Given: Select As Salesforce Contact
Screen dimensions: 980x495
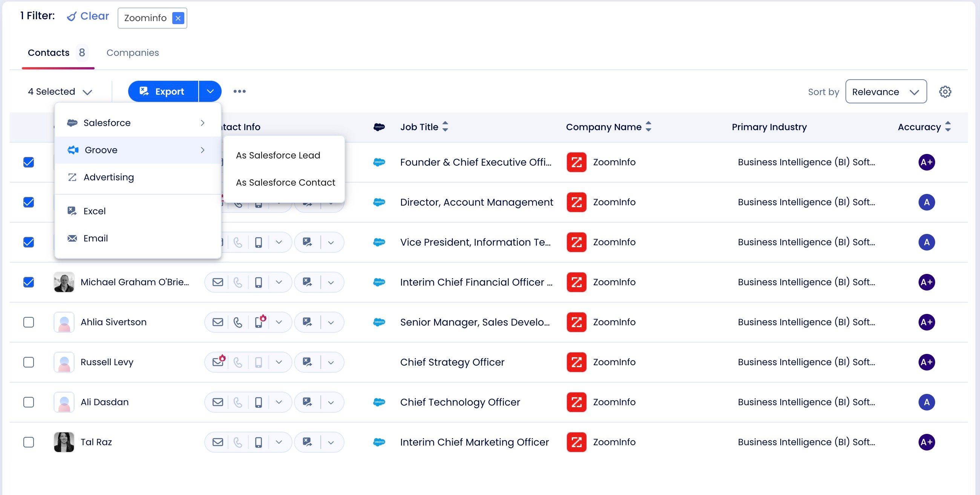Looking at the screenshot, I should pyautogui.click(x=284, y=182).
